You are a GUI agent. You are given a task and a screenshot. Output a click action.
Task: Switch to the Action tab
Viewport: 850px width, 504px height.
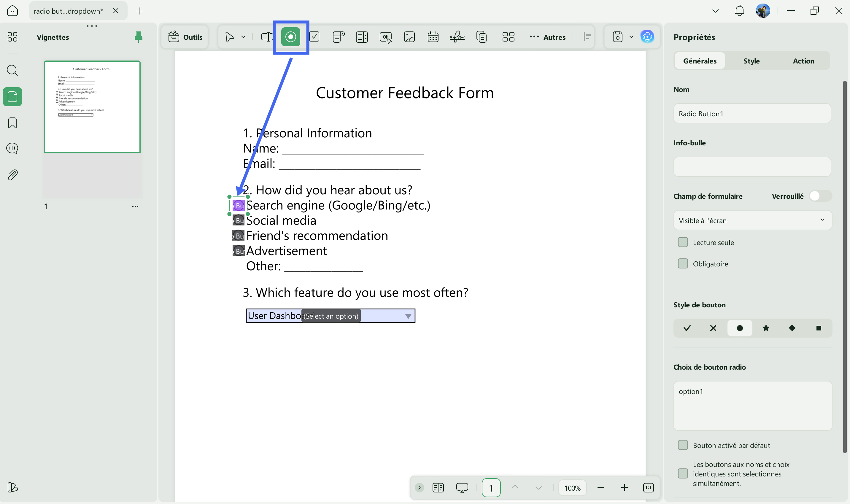tap(803, 61)
